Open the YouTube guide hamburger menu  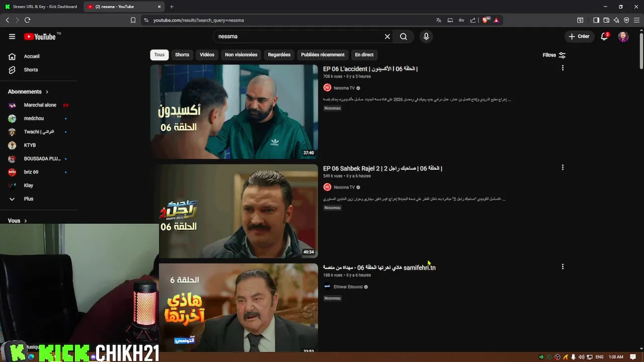[x=12, y=36]
